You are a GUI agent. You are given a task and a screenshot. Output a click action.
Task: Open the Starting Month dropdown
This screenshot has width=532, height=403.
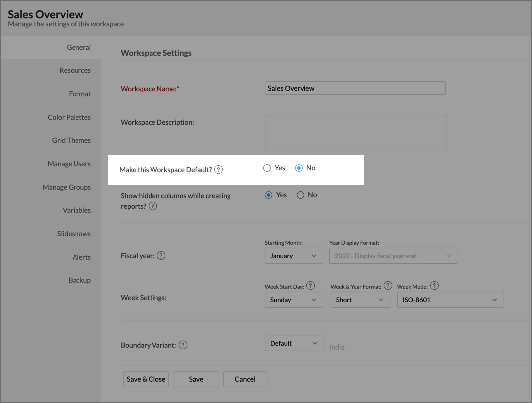click(x=294, y=256)
